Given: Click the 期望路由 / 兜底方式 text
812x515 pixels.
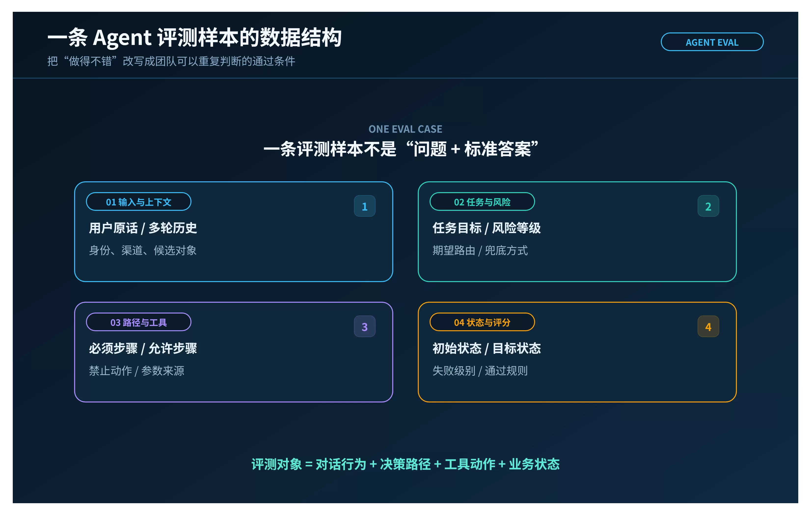Looking at the screenshot, I should [x=480, y=250].
